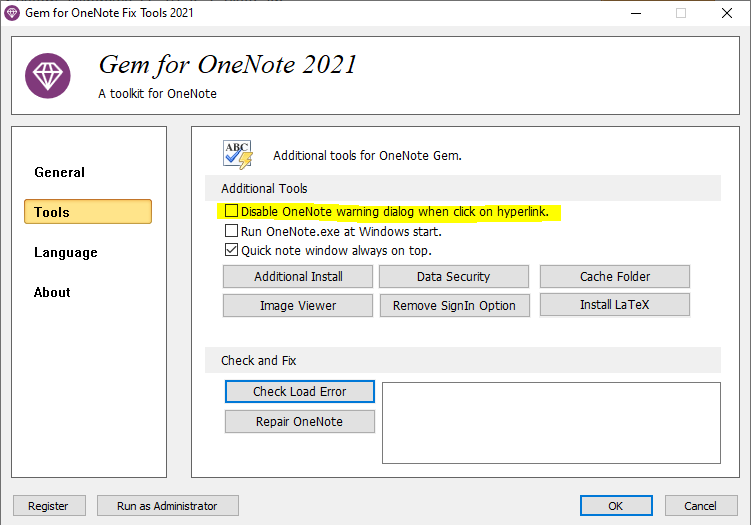The image size is (756, 525).
Task: Open the About section
Action: tap(52, 292)
